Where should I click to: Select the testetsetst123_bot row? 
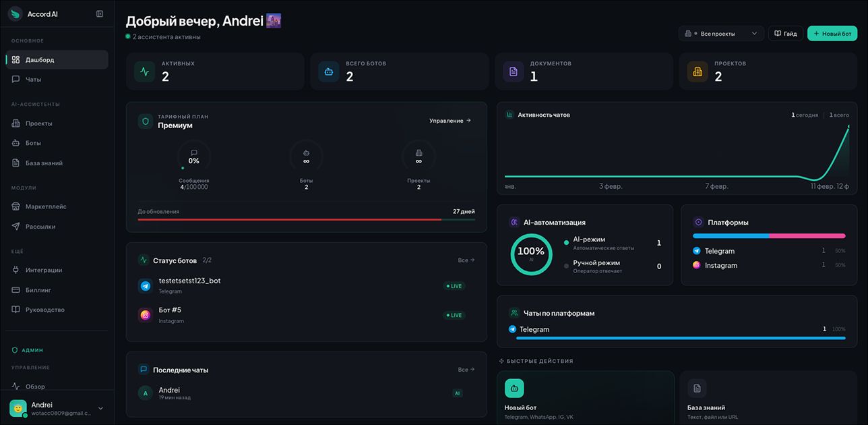point(306,285)
